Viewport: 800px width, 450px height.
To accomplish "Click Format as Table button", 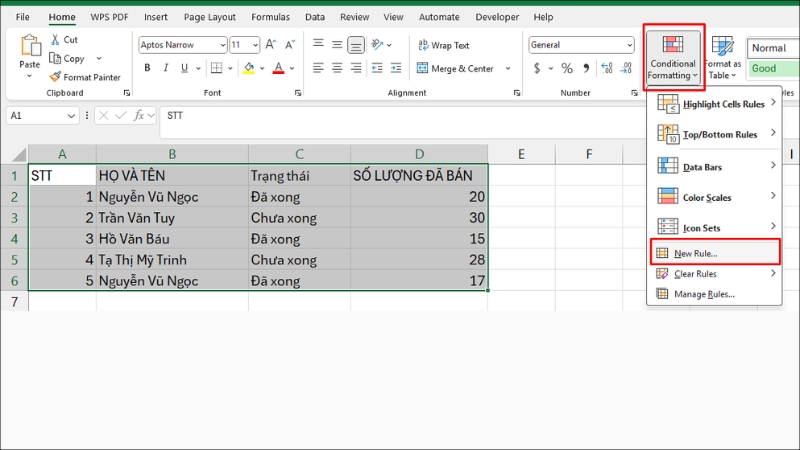I will (x=722, y=57).
